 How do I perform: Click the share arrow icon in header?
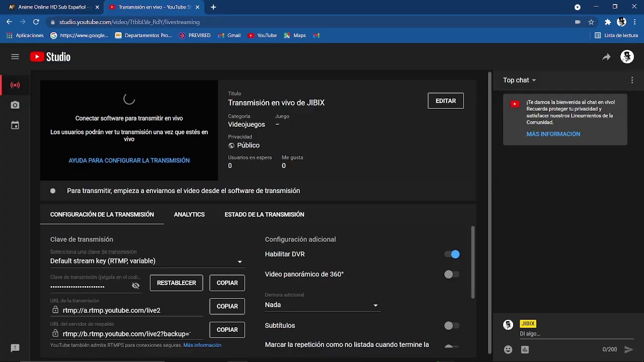tap(606, 57)
